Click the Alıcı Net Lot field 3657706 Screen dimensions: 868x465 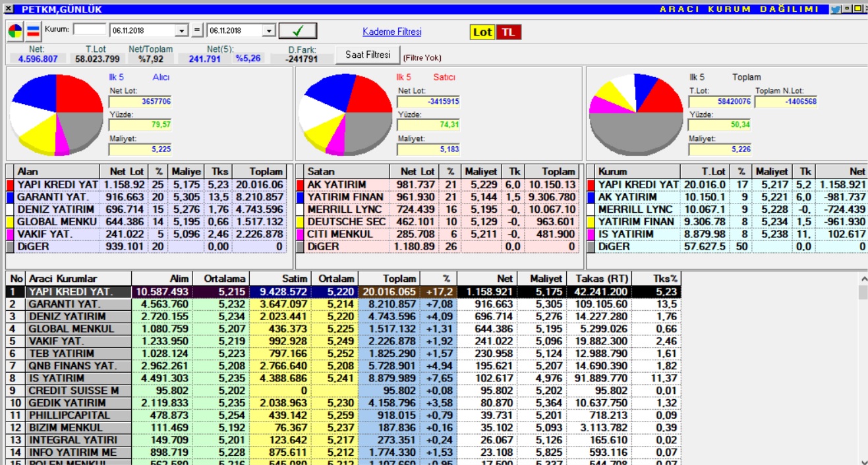(140, 101)
